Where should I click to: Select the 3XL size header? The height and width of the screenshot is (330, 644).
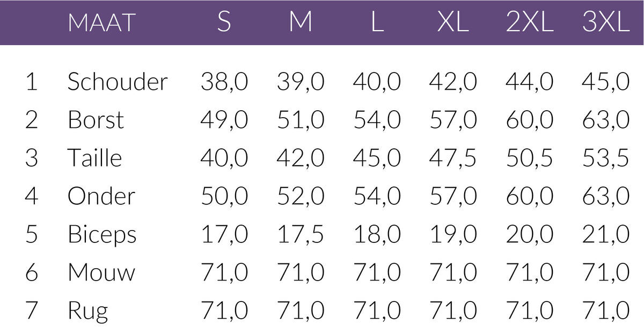(x=605, y=23)
